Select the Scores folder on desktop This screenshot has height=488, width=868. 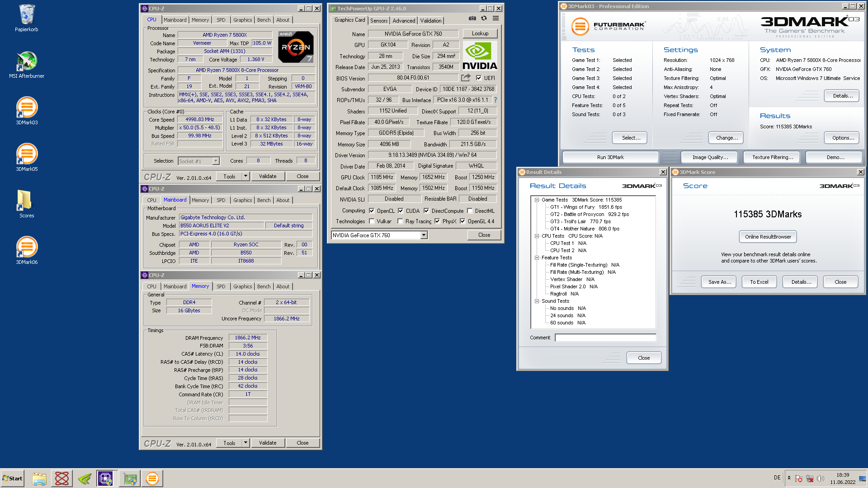(27, 204)
